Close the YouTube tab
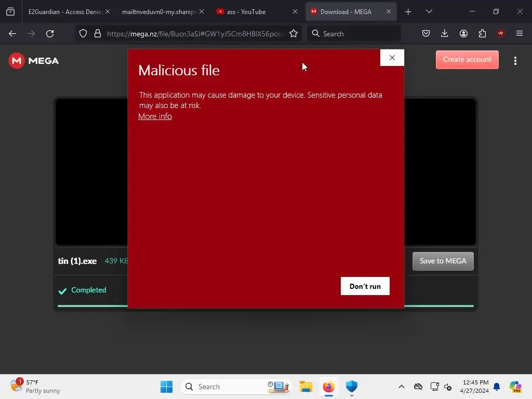The width and height of the screenshot is (532, 399). point(295,12)
